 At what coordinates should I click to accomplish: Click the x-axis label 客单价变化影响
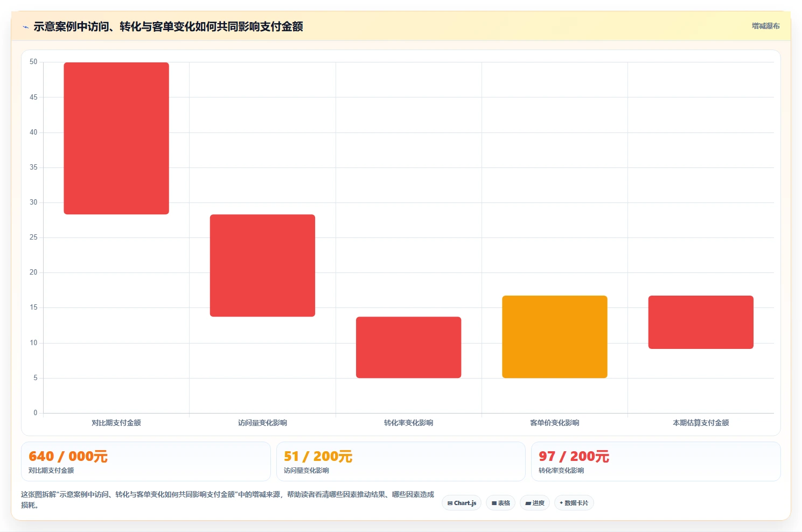click(x=555, y=423)
